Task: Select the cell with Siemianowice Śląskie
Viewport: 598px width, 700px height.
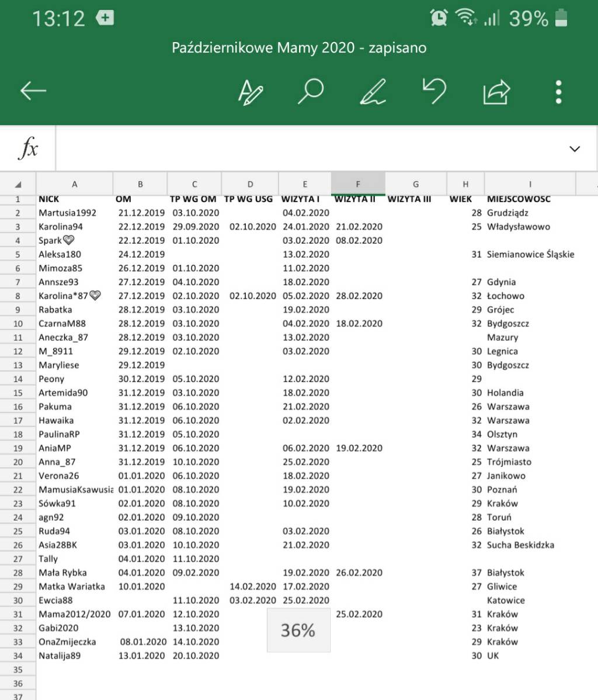Action: 530,254
